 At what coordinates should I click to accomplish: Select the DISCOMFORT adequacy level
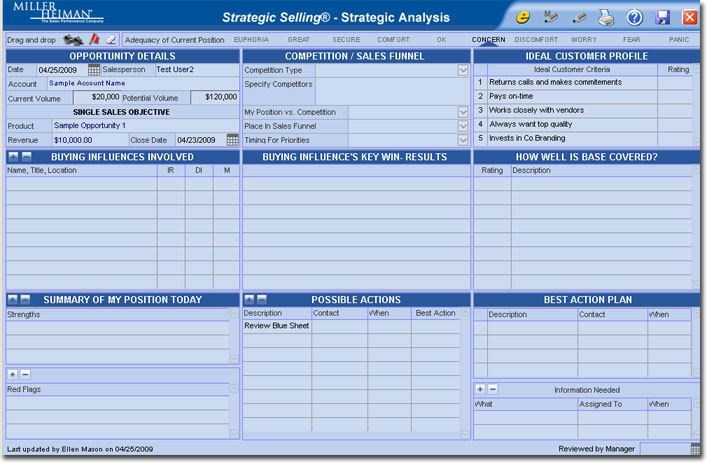pyautogui.click(x=536, y=40)
